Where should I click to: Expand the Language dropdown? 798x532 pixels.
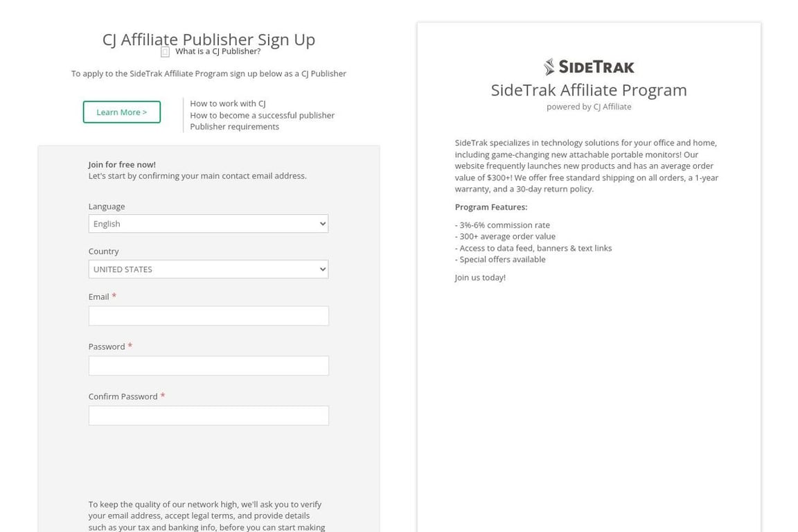point(208,224)
